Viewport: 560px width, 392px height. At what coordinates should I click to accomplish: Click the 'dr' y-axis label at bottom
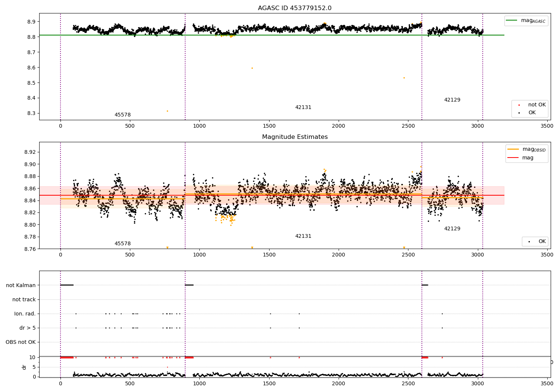pyautogui.click(x=24, y=367)
